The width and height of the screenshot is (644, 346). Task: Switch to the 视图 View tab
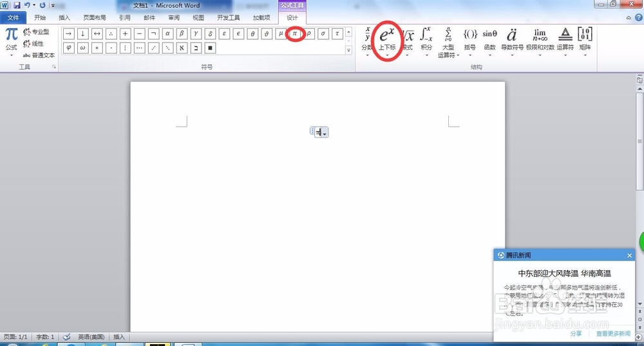pyautogui.click(x=198, y=17)
